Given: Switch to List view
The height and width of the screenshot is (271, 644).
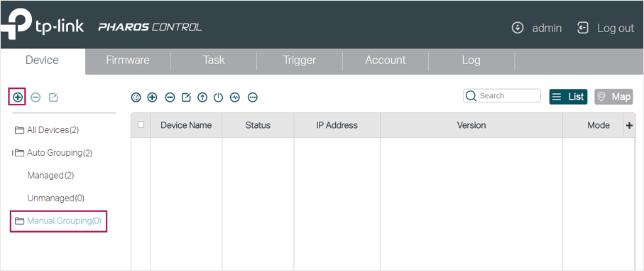Looking at the screenshot, I should (x=569, y=97).
